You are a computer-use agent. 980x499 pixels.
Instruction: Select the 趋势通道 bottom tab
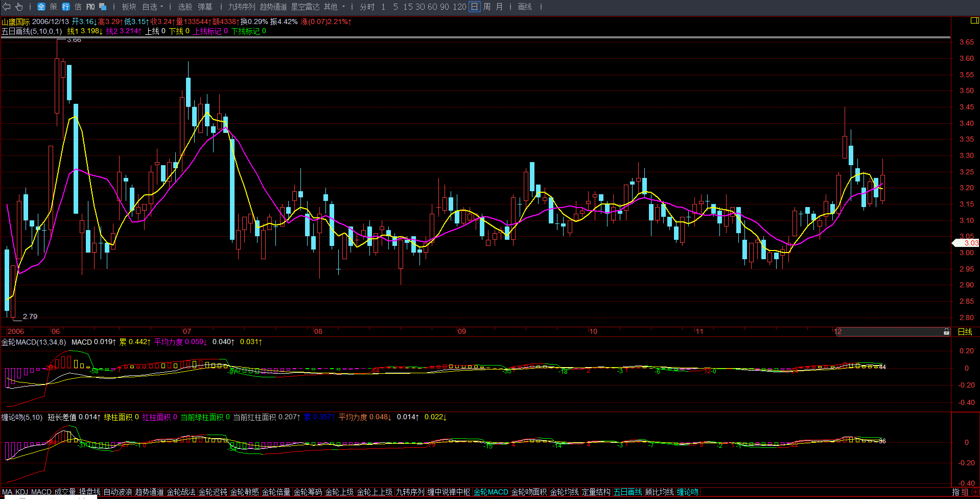pyautogui.click(x=150, y=492)
